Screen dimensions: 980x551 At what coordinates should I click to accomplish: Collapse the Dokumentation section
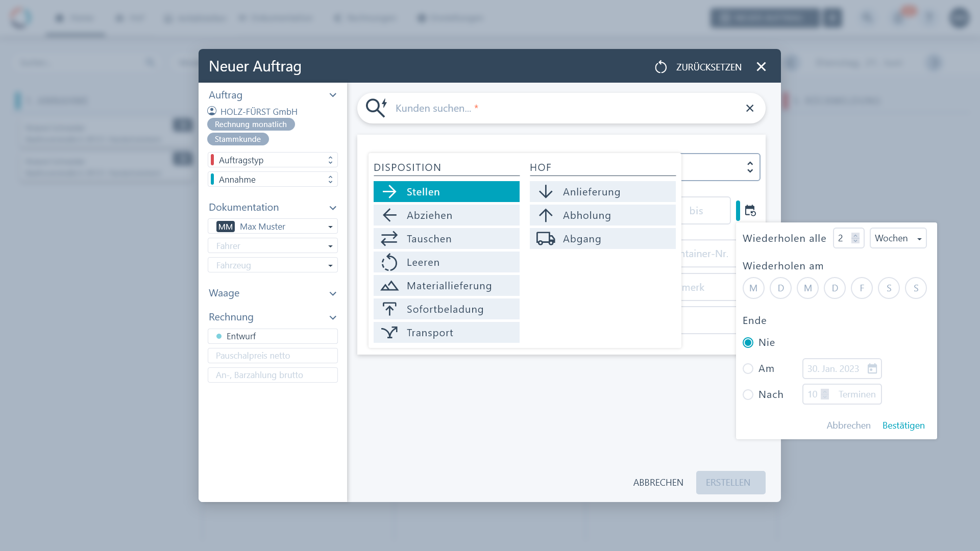point(333,208)
